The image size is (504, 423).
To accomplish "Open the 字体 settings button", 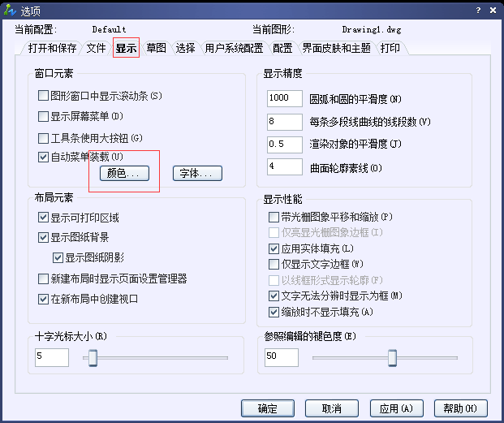I will [196, 173].
